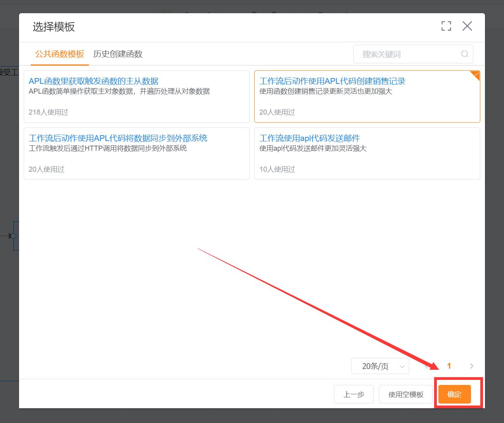504x423 pixels.
Task: Switch to the 公共函数模板 tab
Action: click(x=60, y=54)
